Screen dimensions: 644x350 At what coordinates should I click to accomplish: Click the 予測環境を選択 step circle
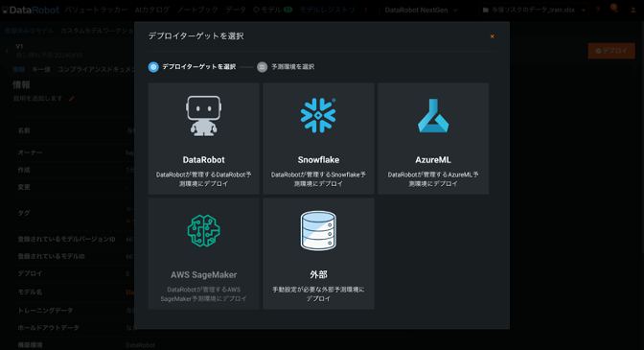pyautogui.click(x=262, y=67)
